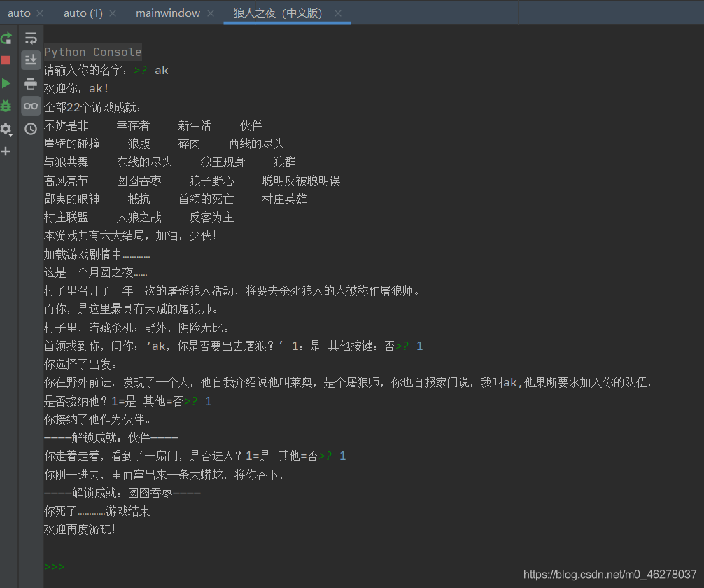Print the console output via the printer icon

(29, 83)
